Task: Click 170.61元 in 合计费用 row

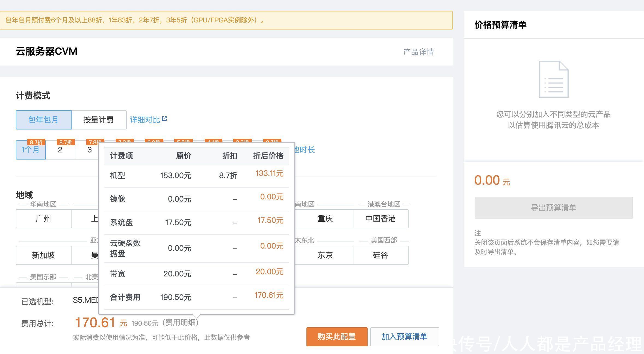Action: [269, 295]
